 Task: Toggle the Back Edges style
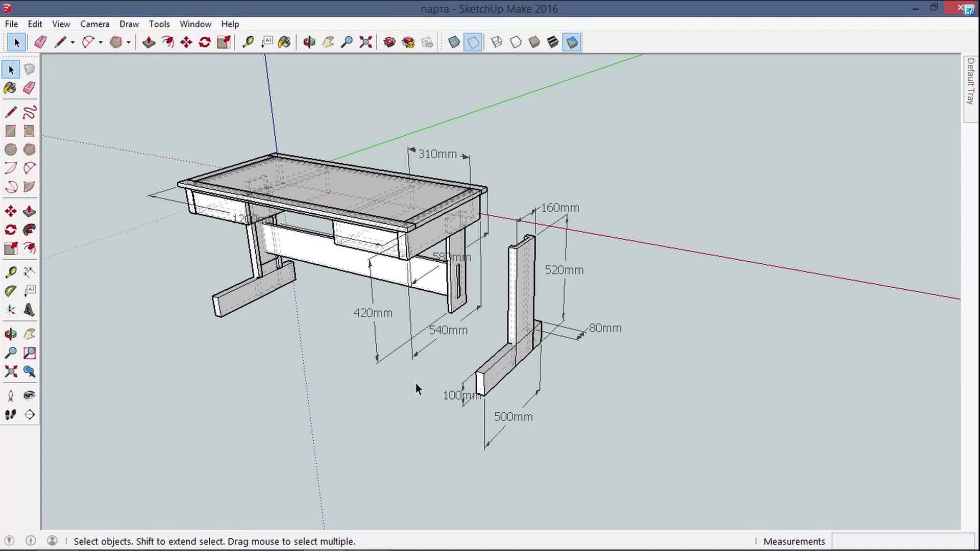(473, 42)
